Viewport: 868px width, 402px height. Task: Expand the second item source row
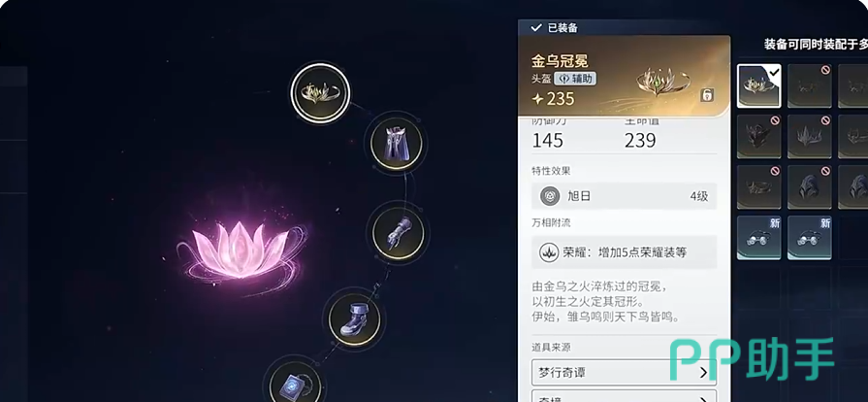click(x=624, y=396)
